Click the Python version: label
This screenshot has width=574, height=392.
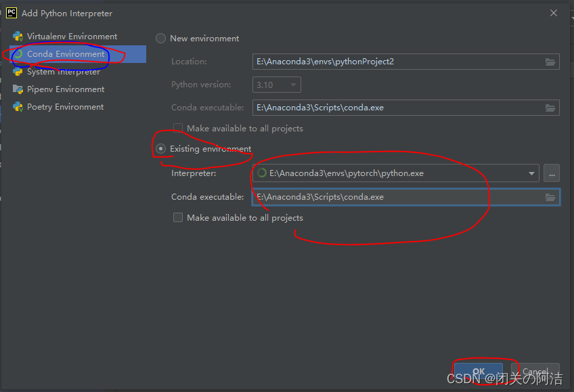coord(201,85)
